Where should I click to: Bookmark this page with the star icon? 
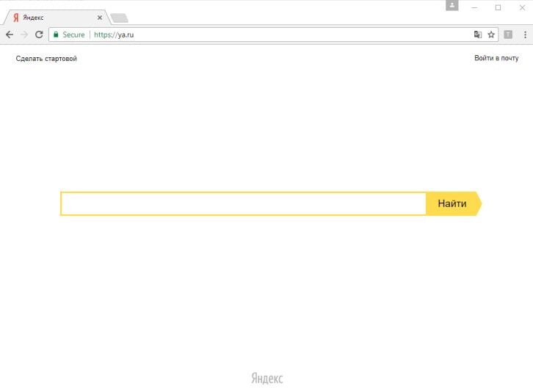491,35
